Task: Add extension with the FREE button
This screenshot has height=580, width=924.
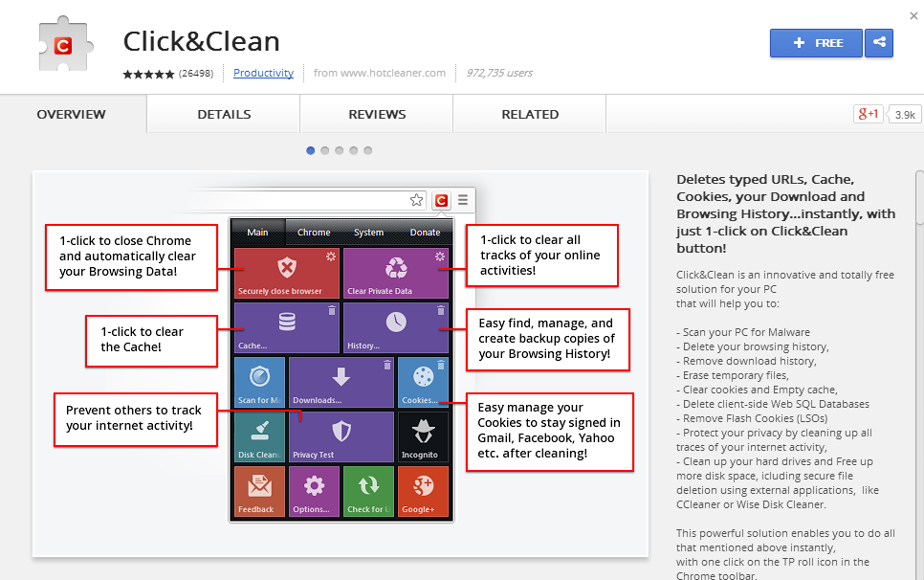Action: click(x=816, y=43)
